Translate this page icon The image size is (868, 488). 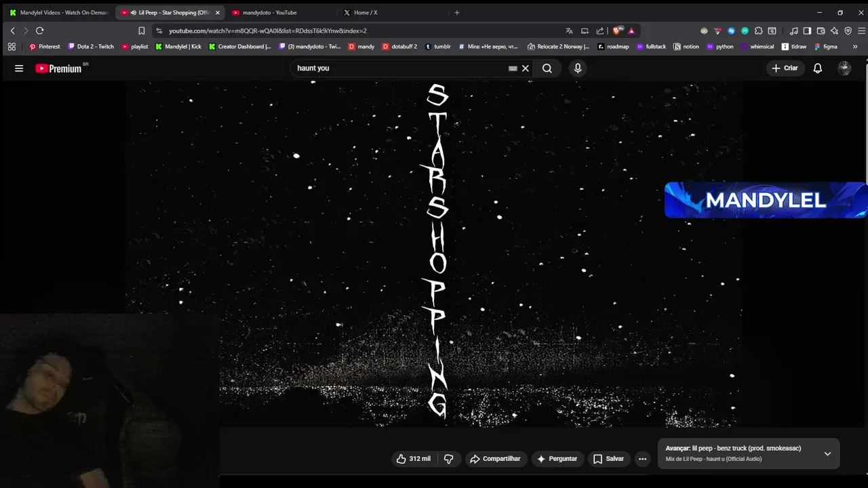(569, 30)
